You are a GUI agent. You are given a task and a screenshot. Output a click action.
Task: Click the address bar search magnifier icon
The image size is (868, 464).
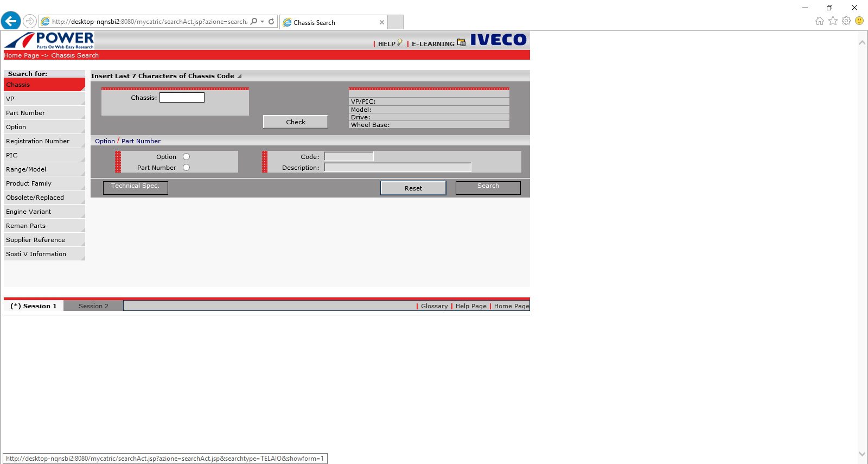[254, 22]
